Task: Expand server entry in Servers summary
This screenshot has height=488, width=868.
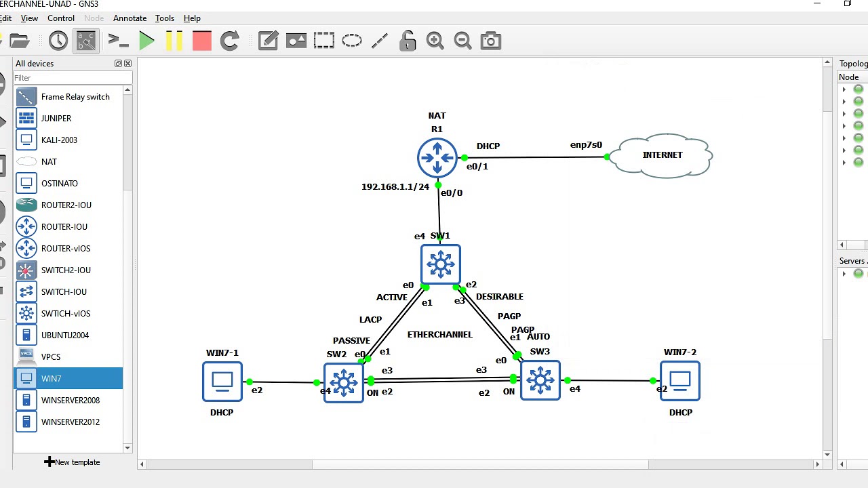Action: click(844, 274)
